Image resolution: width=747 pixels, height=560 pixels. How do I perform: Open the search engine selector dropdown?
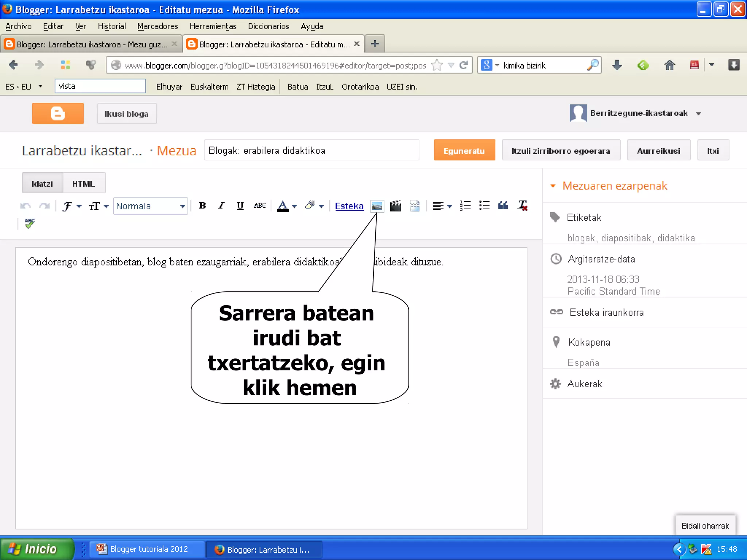click(x=497, y=65)
